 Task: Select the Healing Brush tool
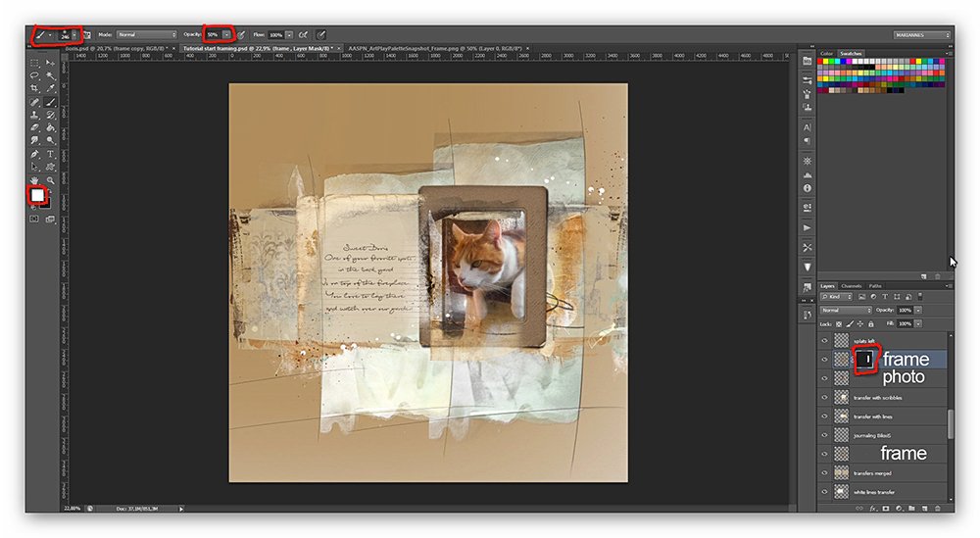[x=34, y=102]
